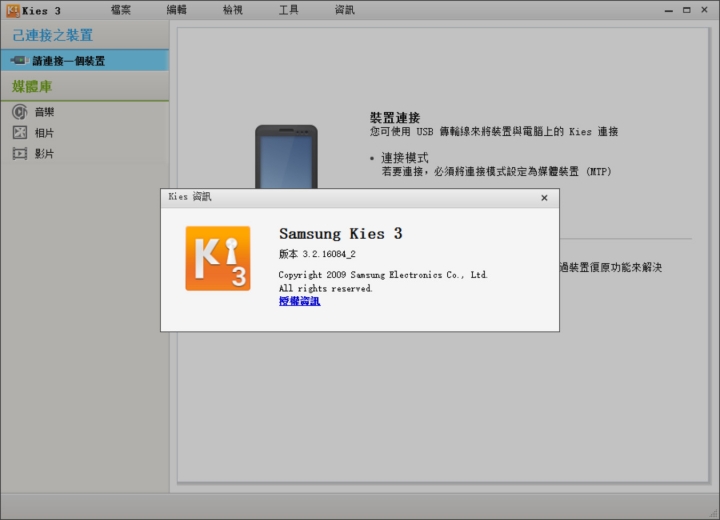Open the 編輯 menu
The width and height of the screenshot is (720, 520).
pos(176,10)
